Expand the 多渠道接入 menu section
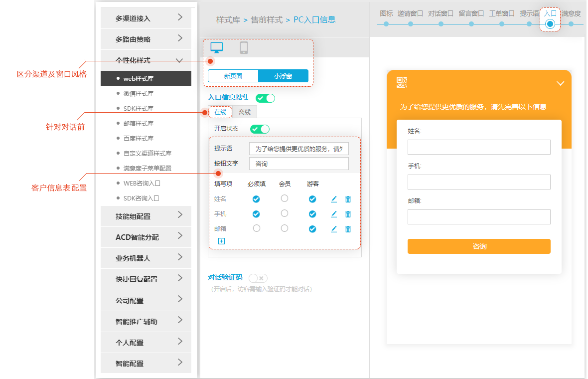 (x=146, y=18)
